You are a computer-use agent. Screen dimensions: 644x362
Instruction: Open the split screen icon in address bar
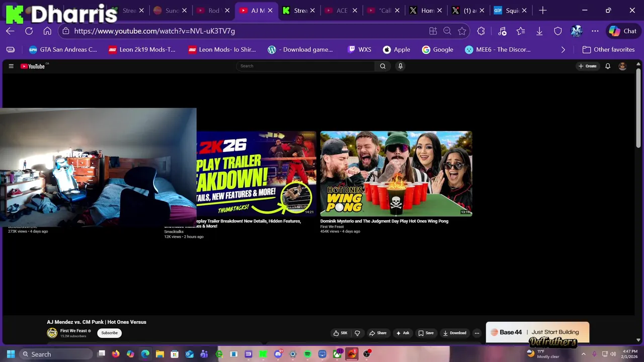(433, 31)
